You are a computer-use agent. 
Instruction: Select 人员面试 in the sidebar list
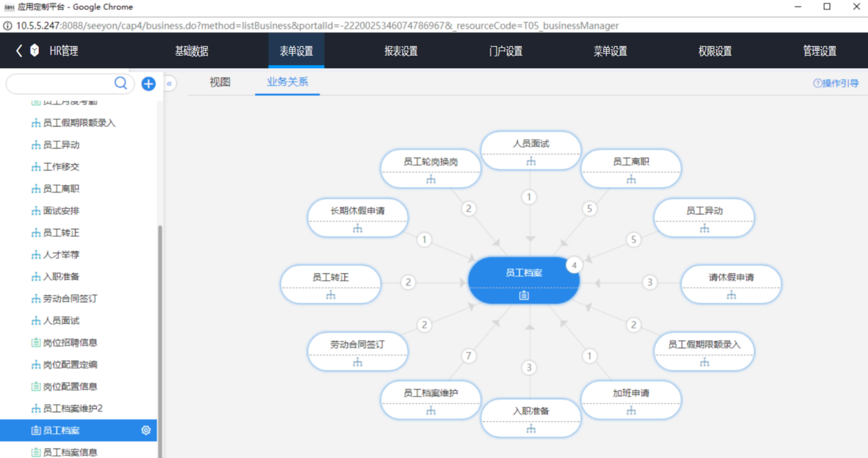tap(61, 321)
